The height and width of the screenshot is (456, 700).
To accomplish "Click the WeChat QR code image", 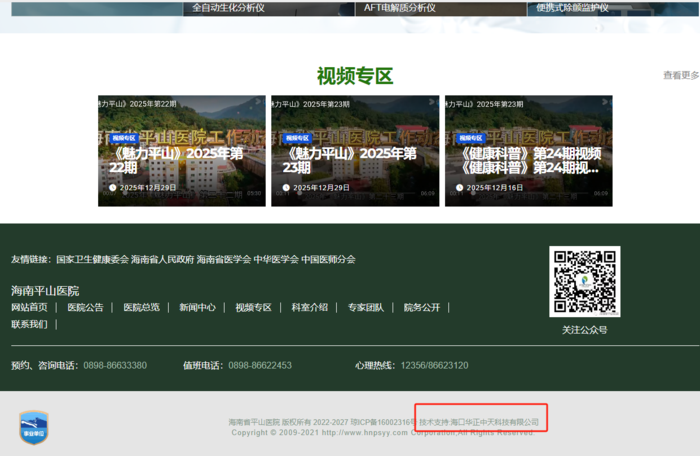I will (585, 281).
